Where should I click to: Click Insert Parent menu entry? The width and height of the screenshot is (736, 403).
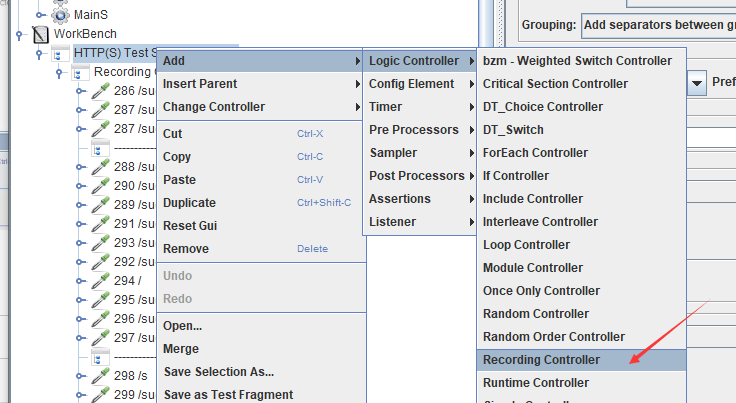pos(200,84)
